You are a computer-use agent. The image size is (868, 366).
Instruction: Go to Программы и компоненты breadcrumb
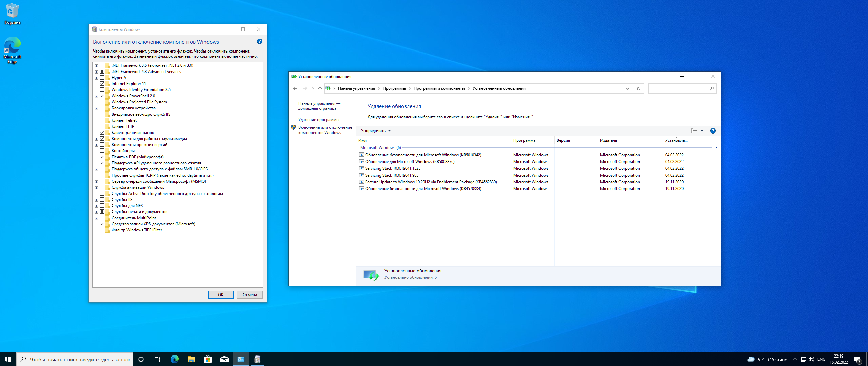439,88
